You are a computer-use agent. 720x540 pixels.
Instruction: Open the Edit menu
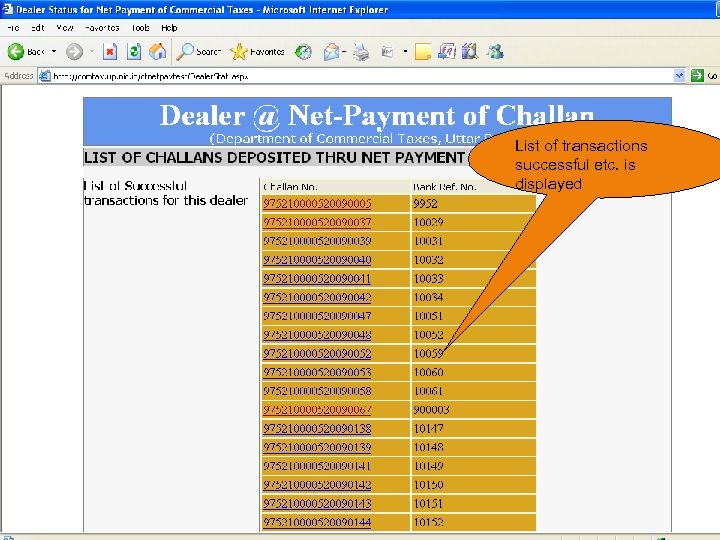click(x=38, y=28)
